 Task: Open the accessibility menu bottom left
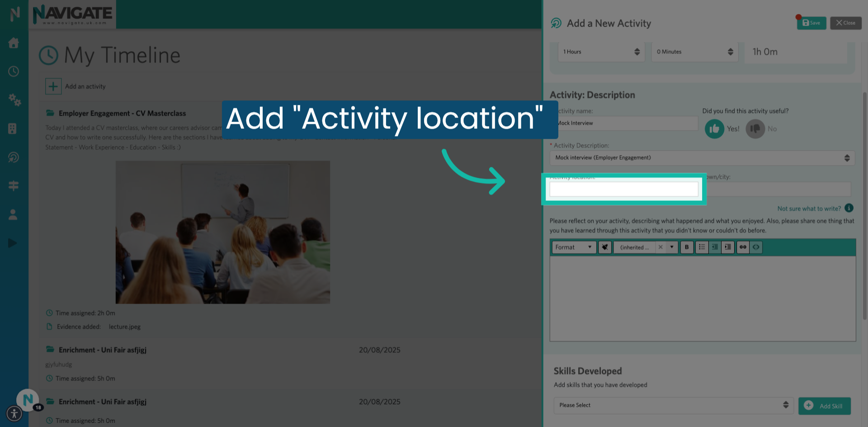pos(14,413)
